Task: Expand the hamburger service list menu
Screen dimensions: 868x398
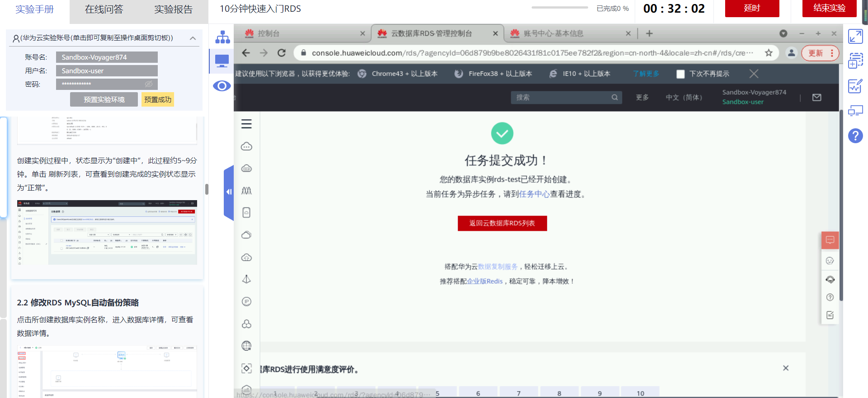Action: click(x=246, y=124)
